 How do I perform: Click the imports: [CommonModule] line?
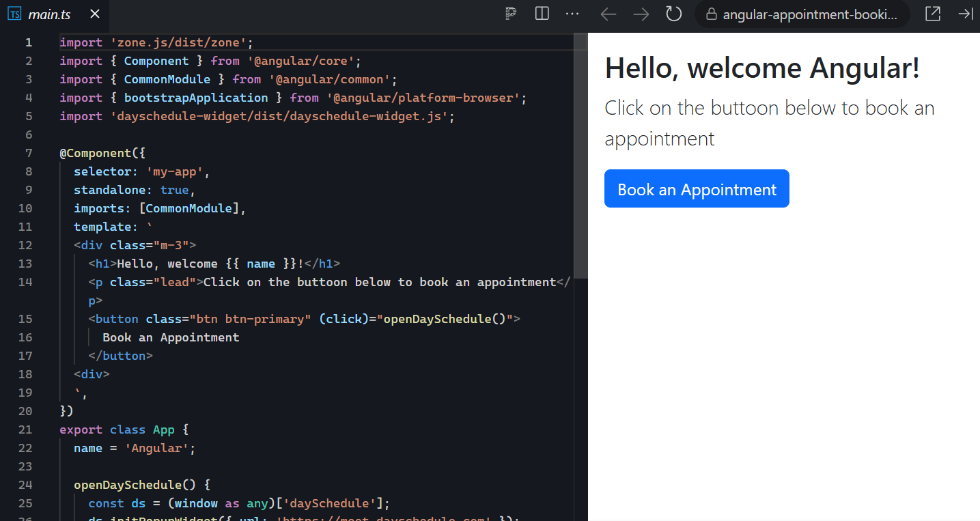(x=160, y=208)
